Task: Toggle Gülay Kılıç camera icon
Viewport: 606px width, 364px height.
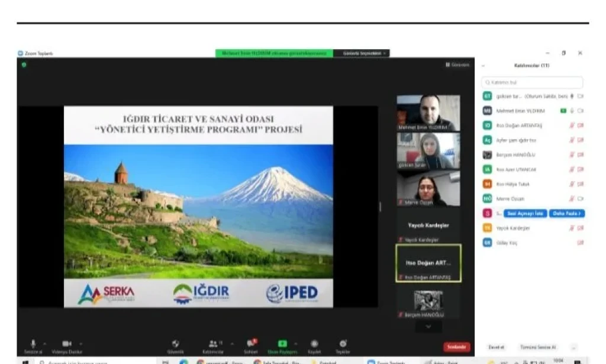Action: [x=581, y=243]
